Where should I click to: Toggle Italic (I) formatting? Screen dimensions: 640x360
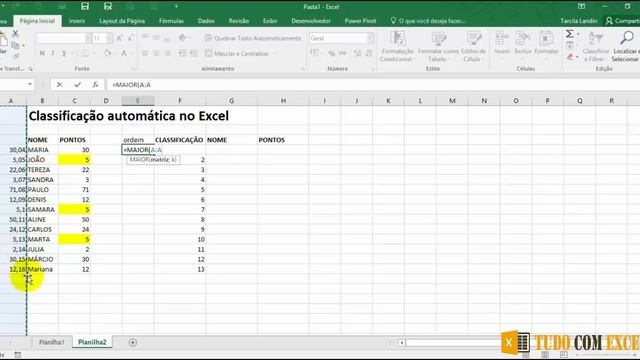coord(53,53)
